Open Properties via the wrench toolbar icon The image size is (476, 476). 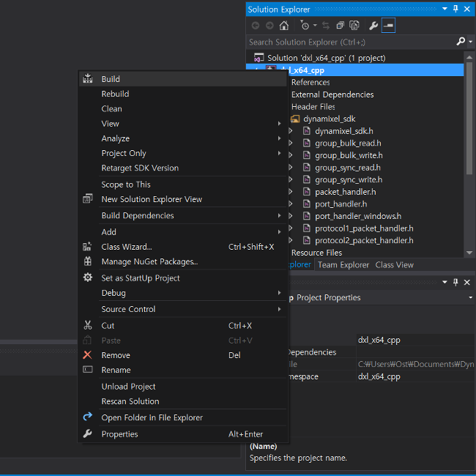[373, 26]
